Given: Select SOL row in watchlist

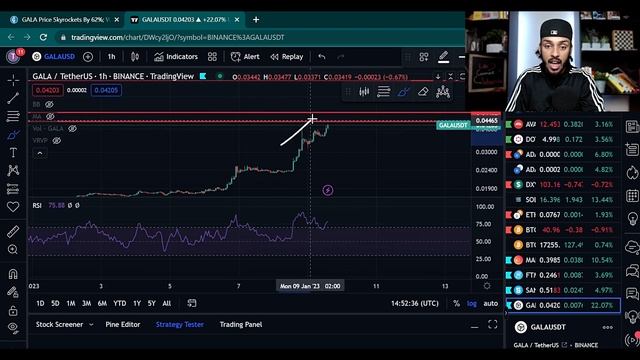Looking at the screenshot, I should (563, 200).
